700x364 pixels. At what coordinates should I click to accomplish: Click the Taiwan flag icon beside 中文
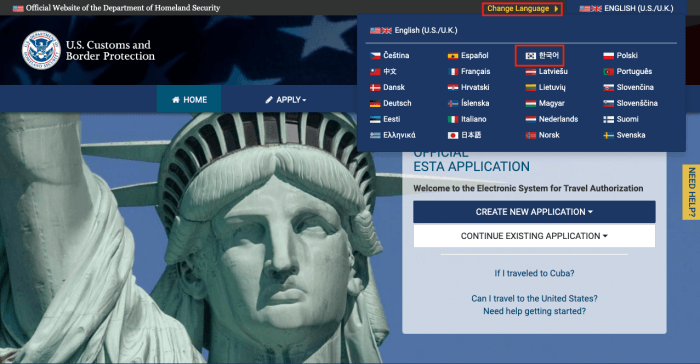tap(375, 71)
